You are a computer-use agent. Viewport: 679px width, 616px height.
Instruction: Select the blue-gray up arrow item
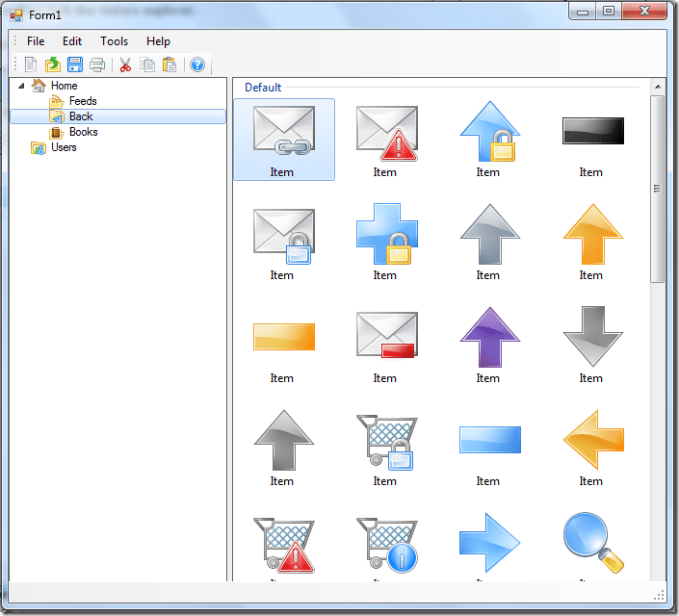(x=490, y=243)
